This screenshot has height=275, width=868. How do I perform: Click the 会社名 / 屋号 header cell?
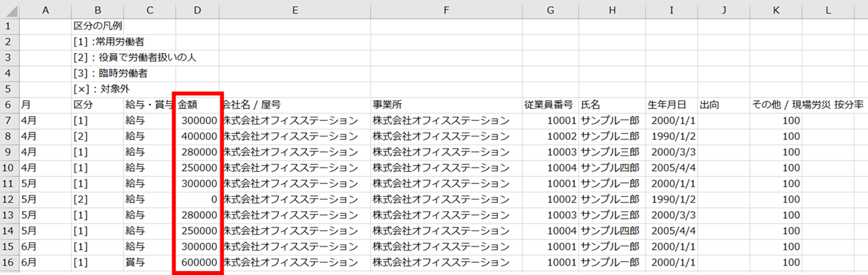(296, 105)
